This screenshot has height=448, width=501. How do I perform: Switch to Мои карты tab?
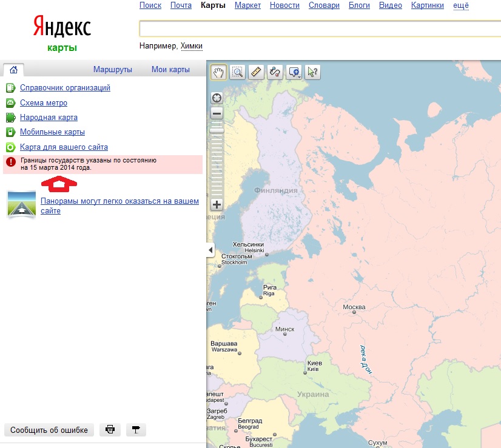click(x=170, y=69)
